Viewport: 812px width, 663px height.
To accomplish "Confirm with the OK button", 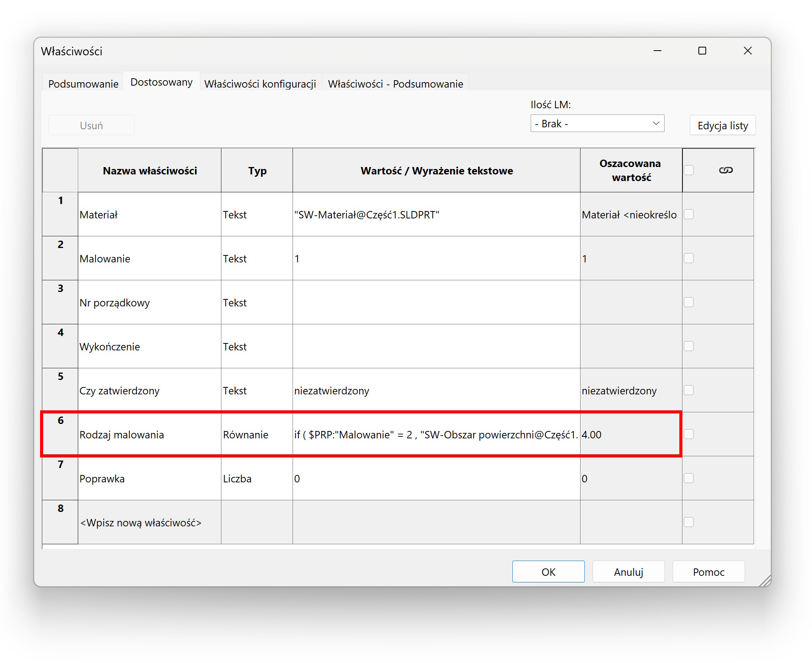I will 548,572.
